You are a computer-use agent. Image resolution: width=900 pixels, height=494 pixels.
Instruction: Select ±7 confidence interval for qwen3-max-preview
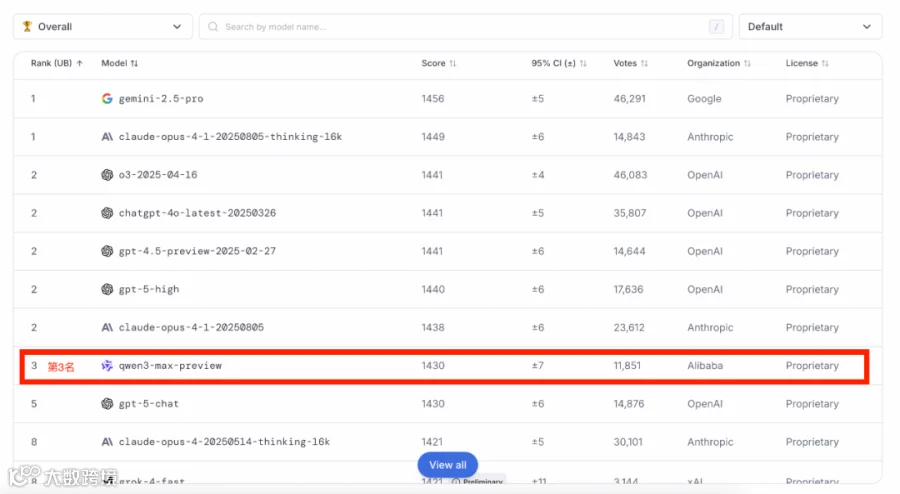tap(537, 365)
